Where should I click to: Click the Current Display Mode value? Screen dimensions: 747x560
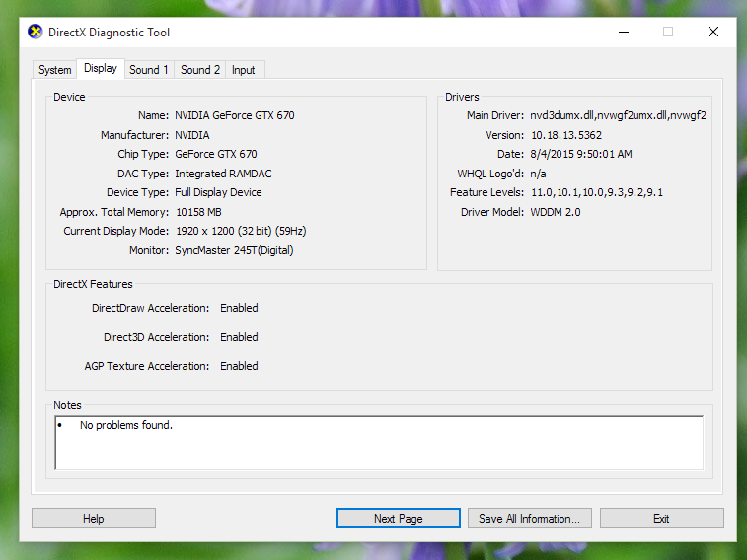(x=241, y=231)
